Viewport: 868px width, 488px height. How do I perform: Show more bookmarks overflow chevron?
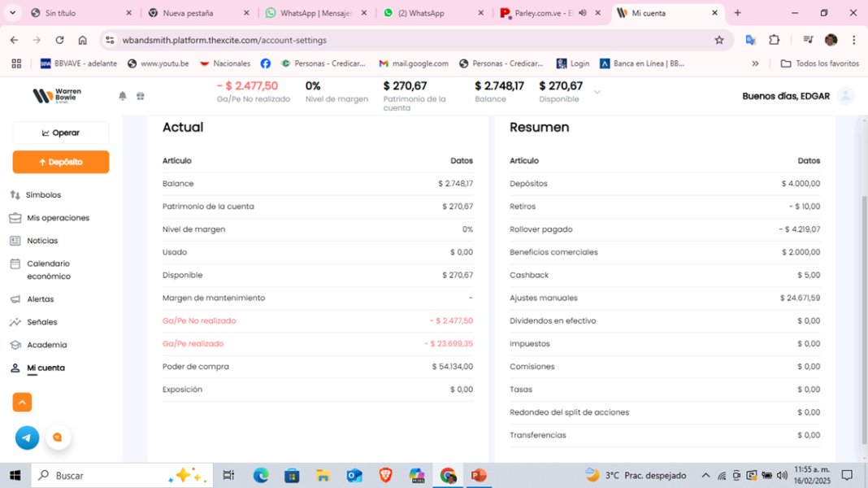click(x=755, y=63)
